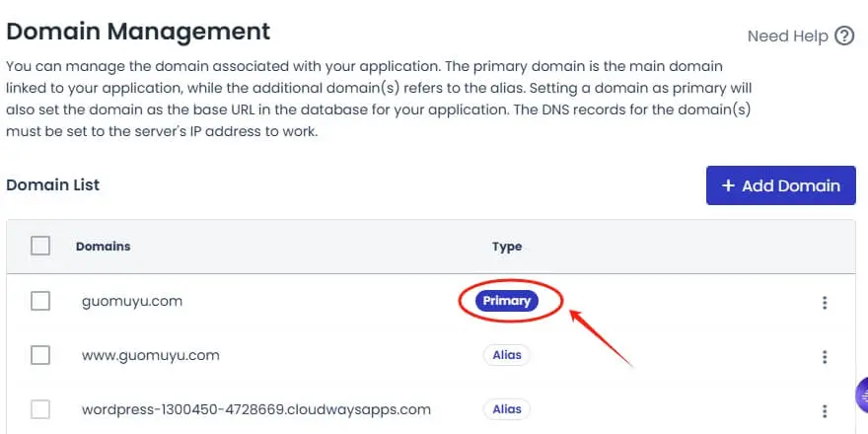Open the Need Help link

[x=787, y=36]
